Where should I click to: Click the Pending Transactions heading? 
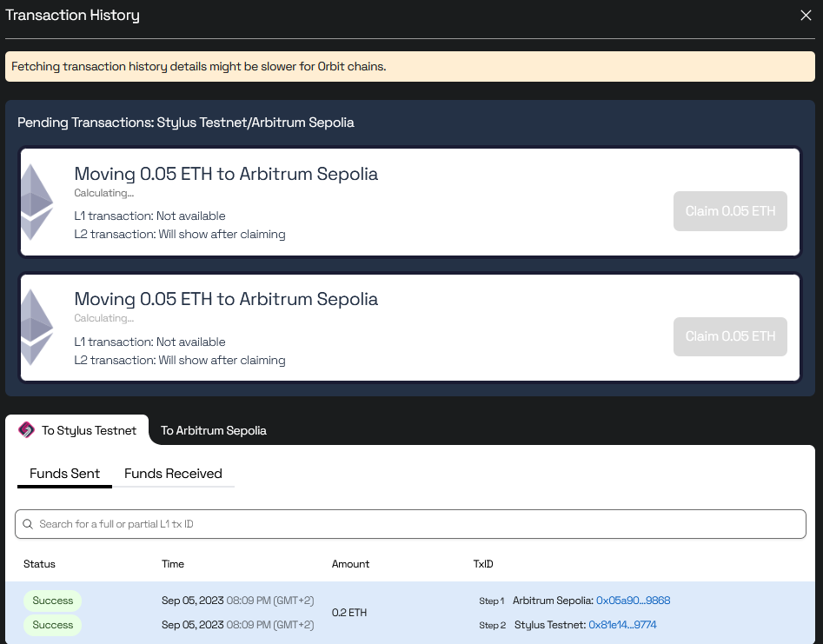click(x=186, y=123)
